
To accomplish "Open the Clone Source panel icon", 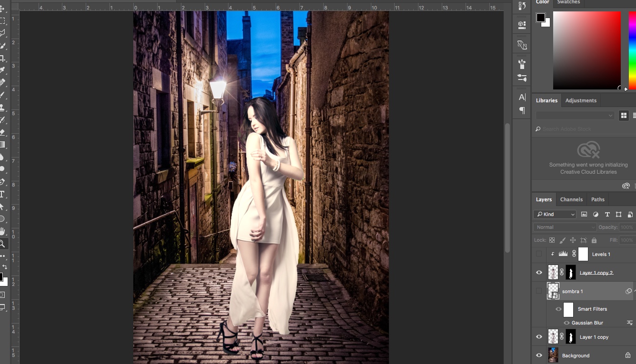I will click(x=522, y=45).
